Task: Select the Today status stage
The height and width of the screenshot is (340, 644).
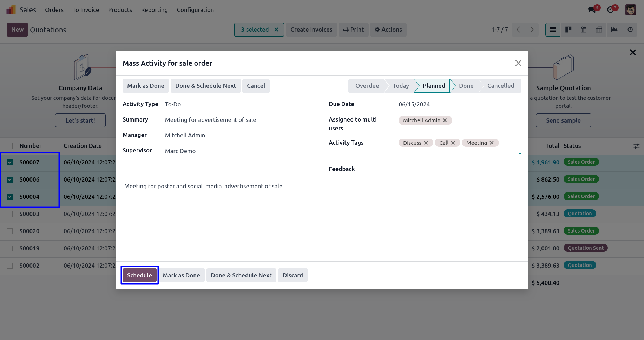Action: [401, 86]
